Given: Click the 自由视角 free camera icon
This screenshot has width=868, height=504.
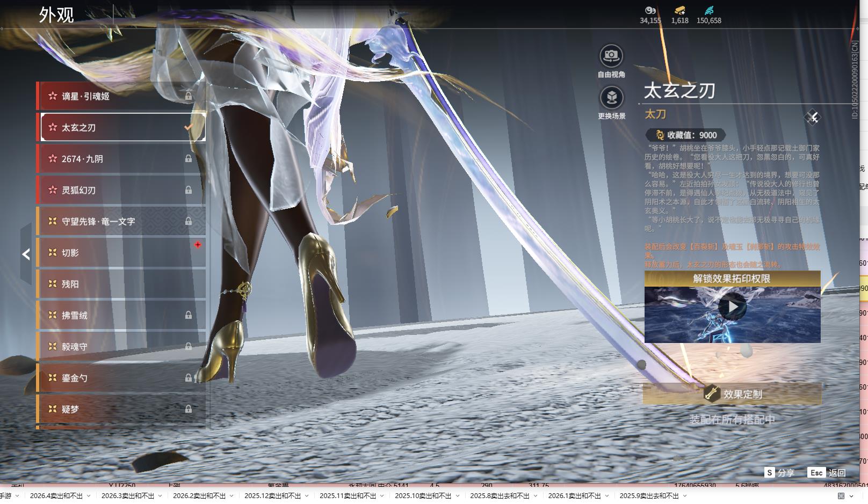Looking at the screenshot, I should coord(611,56).
